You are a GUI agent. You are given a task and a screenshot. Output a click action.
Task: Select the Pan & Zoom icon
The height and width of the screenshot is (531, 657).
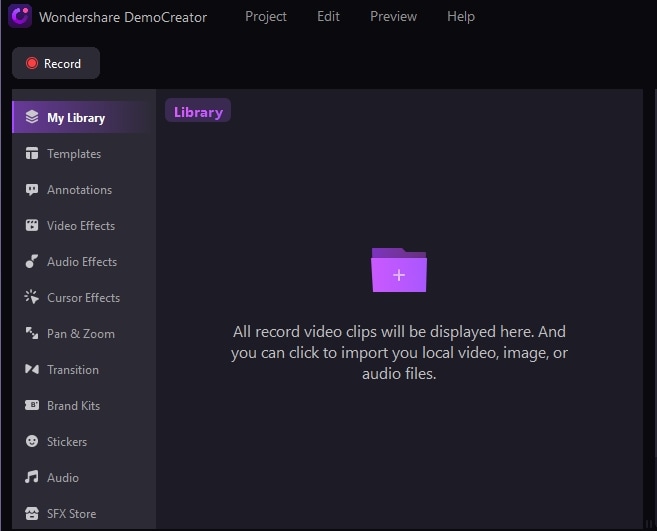32,334
